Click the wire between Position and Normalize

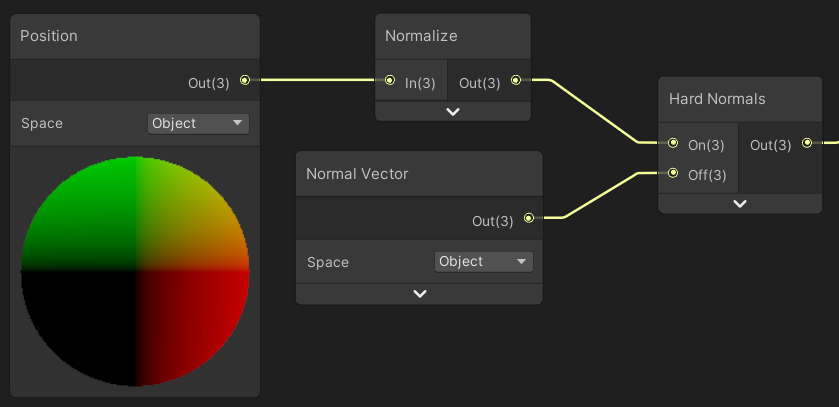point(315,80)
